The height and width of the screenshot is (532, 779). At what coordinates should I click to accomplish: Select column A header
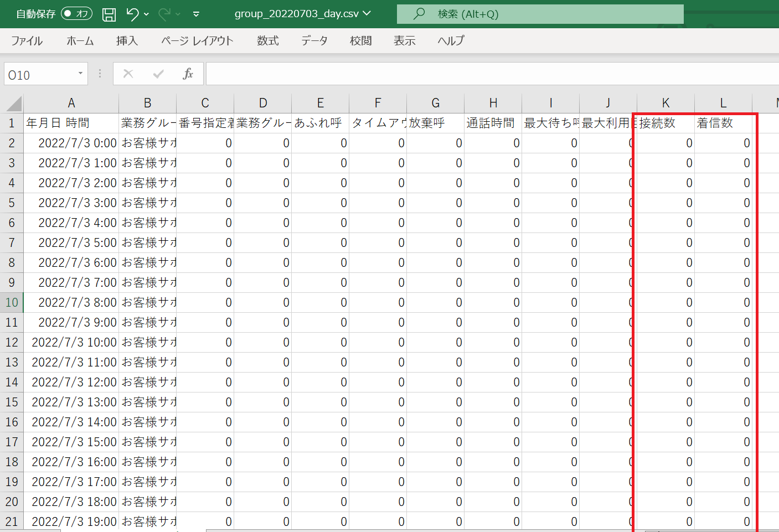(x=71, y=103)
